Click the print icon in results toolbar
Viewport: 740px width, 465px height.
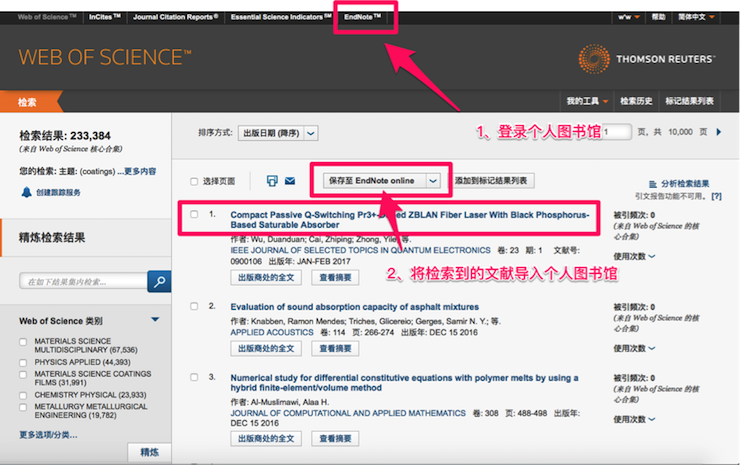click(272, 181)
